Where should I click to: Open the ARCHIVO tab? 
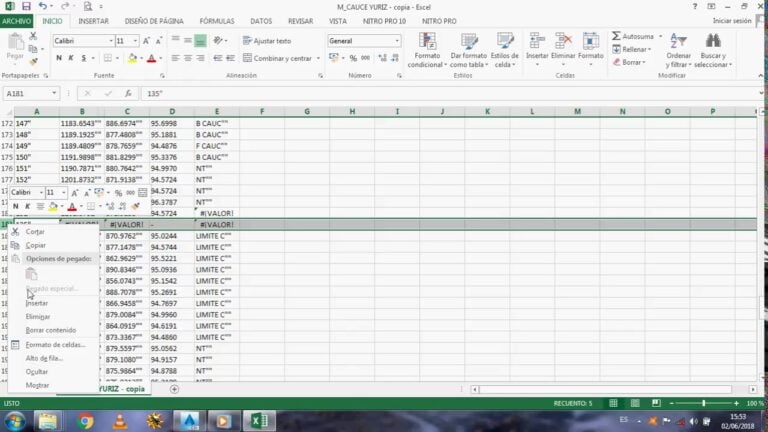click(16, 21)
